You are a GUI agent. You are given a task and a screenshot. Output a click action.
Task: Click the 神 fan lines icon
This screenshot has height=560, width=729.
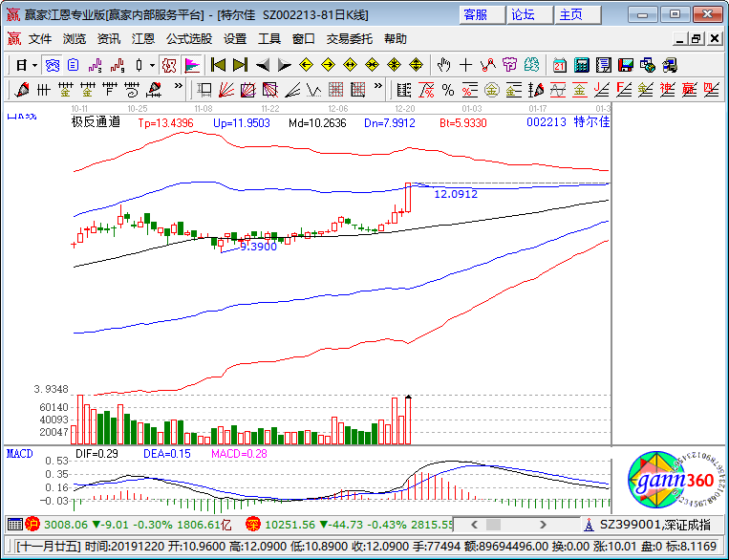[x=668, y=90]
